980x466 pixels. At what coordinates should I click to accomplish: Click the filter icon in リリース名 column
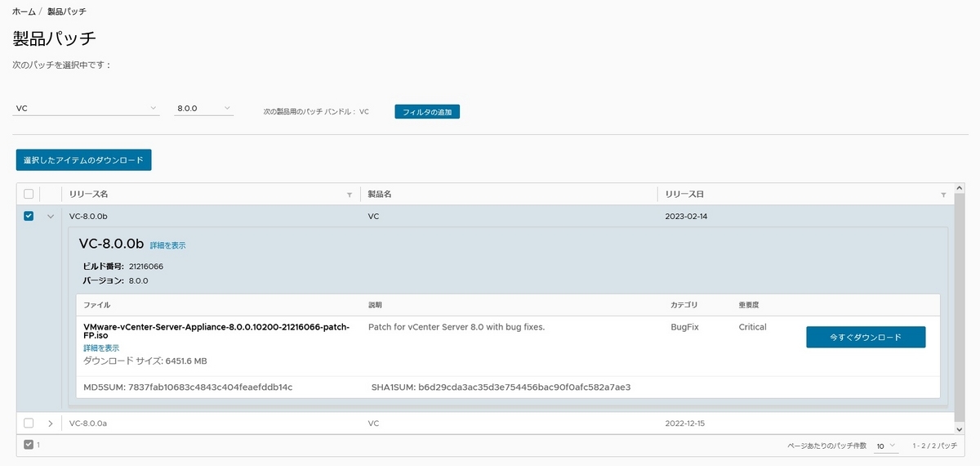(x=350, y=195)
